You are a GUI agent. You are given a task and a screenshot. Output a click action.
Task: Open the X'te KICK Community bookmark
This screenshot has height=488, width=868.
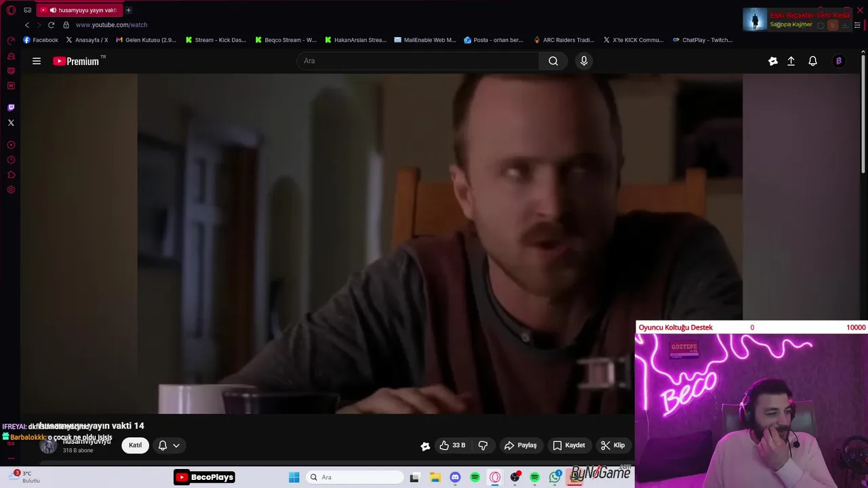(633, 40)
